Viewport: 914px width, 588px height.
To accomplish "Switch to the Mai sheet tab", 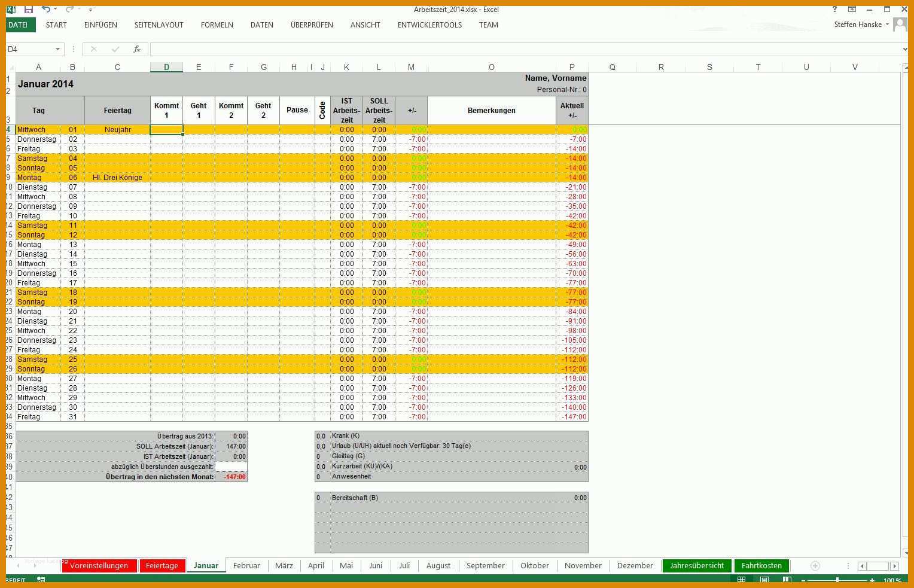I will click(x=346, y=566).
